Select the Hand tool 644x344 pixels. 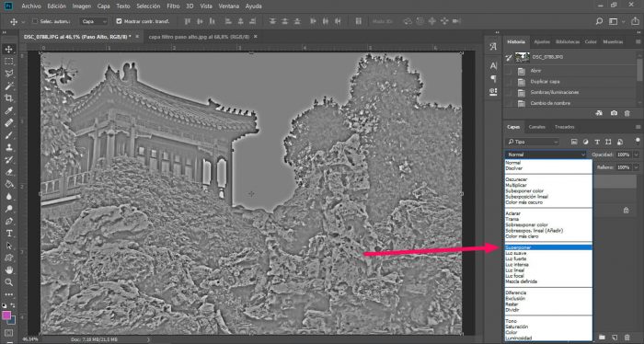pyautogui.click(x=8, y=270)
